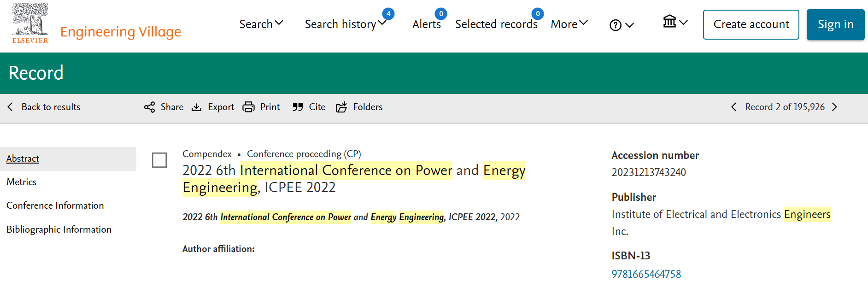
Task: Open the Search history dropdown
Action: click(x=345, y=24)
